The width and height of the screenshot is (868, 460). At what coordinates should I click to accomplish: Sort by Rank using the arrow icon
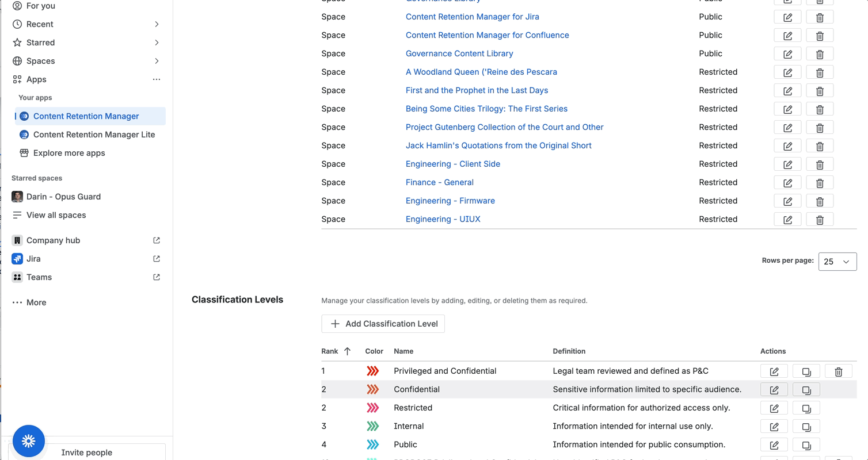pyautogui.click(x=347, y=351)
